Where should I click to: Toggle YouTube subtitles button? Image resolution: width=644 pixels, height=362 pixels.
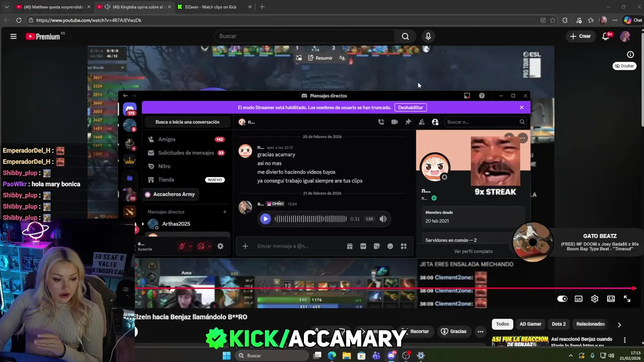coord(579,299)
